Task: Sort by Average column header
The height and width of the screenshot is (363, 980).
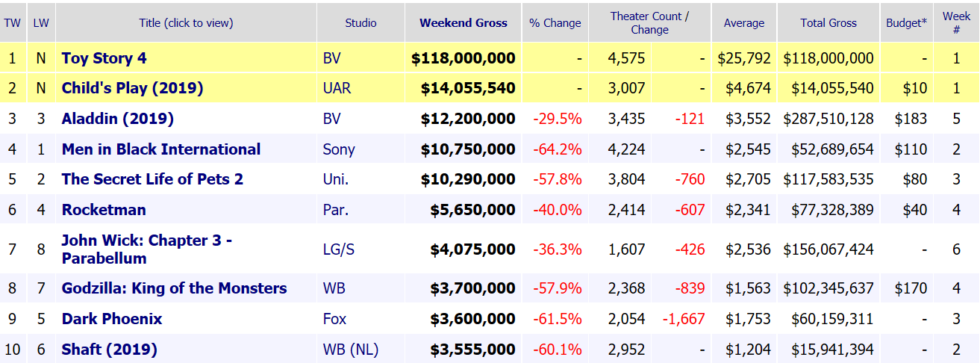Action: [x=743, y=23]
